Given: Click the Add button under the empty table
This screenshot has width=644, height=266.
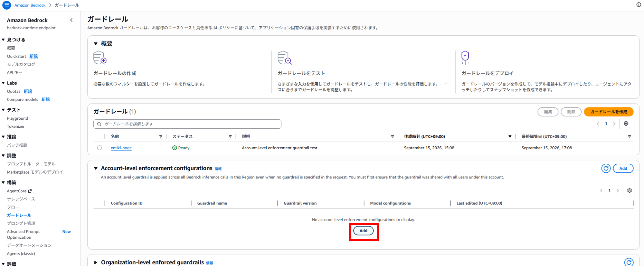Looking at the screenshot, I should click(364, 231).
